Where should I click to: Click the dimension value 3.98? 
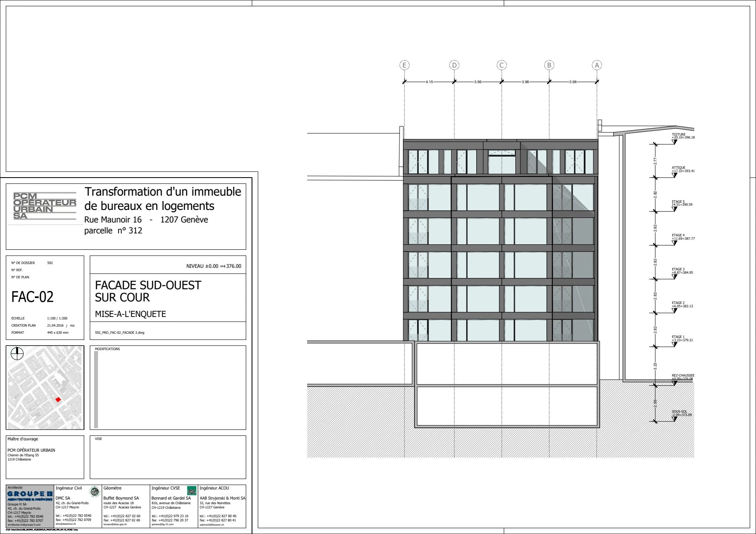(x=573, y=82)
